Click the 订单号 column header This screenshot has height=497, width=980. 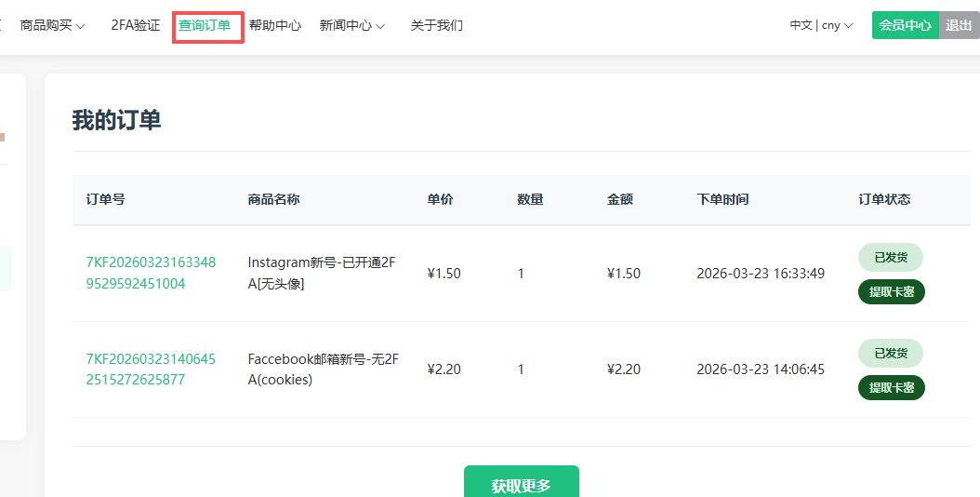click(x=105, y=199)
